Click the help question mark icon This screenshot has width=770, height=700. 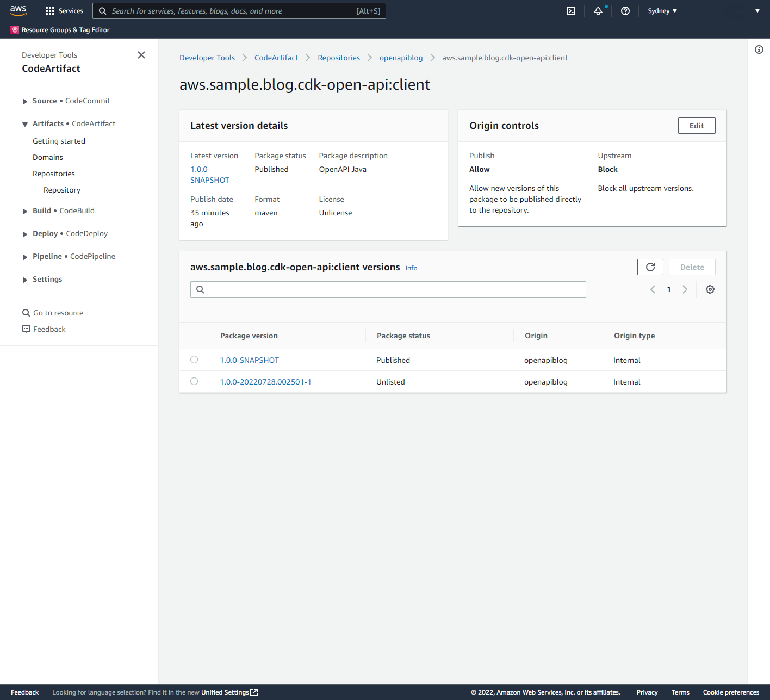[625, 10]
